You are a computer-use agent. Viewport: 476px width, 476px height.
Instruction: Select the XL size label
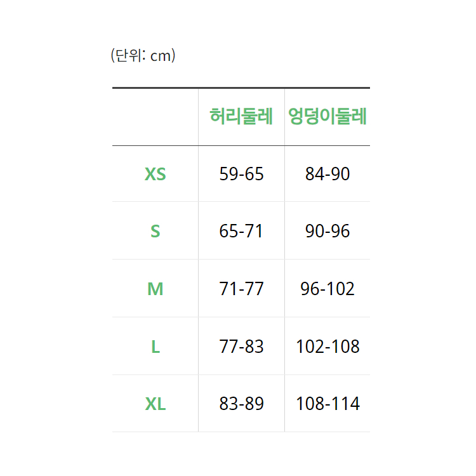(155, 404)
